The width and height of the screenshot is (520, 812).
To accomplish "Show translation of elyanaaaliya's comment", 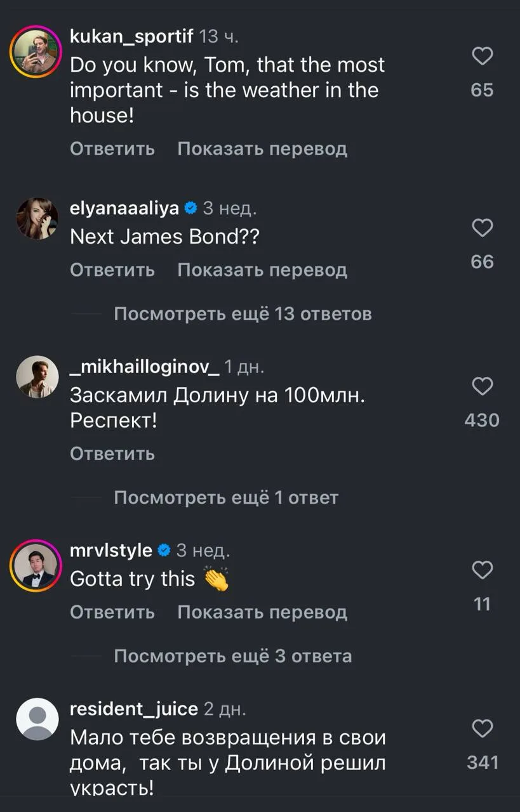I will click(x=262, y=270).
